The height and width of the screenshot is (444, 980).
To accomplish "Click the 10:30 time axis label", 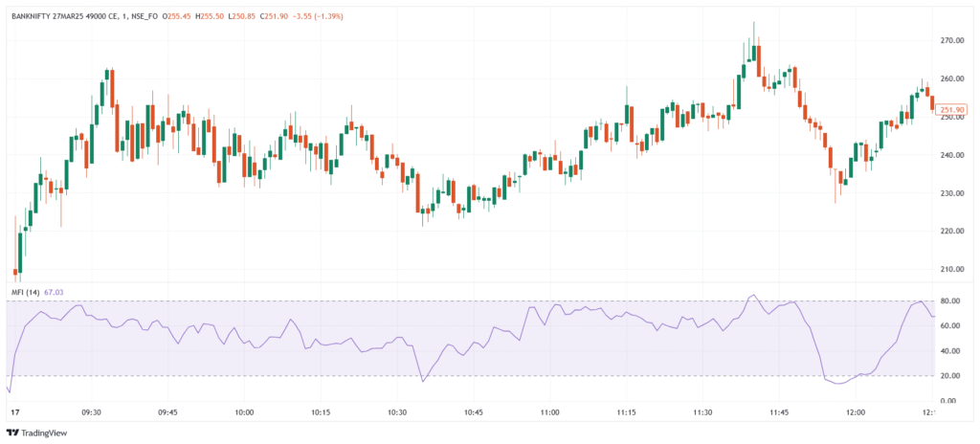I will 397,412.
